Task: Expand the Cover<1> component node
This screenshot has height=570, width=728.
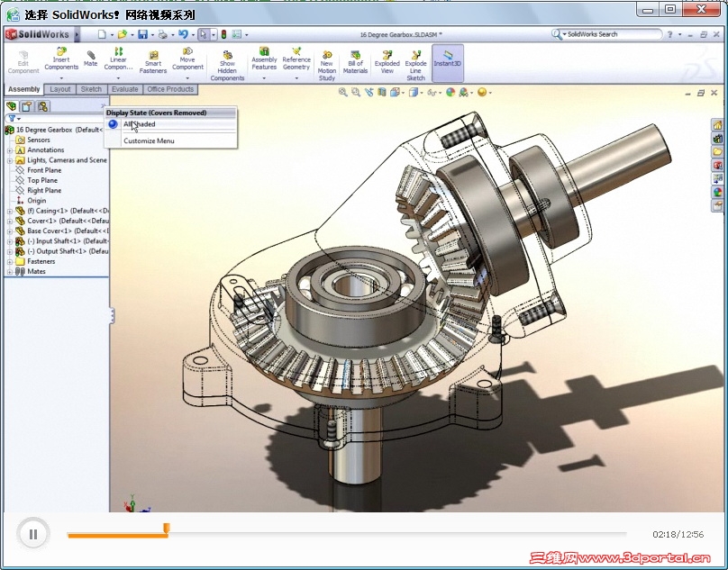Action: [x=10, y=222]
